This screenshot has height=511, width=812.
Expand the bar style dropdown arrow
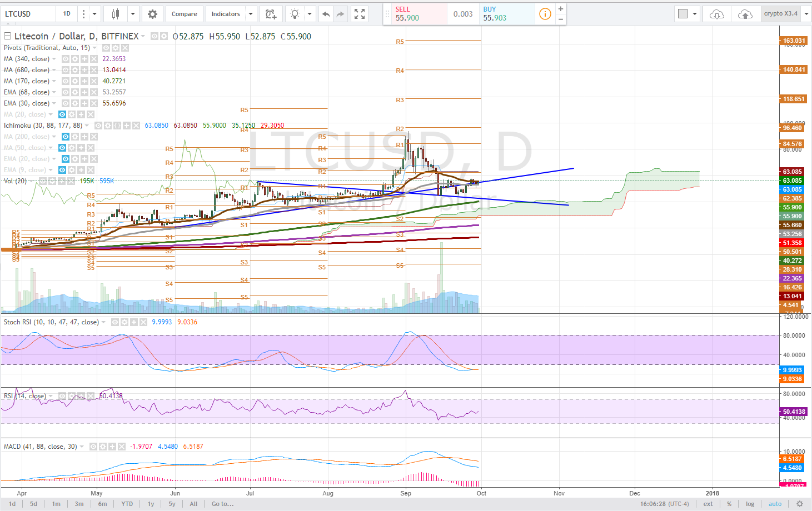[x=133, y=14]
